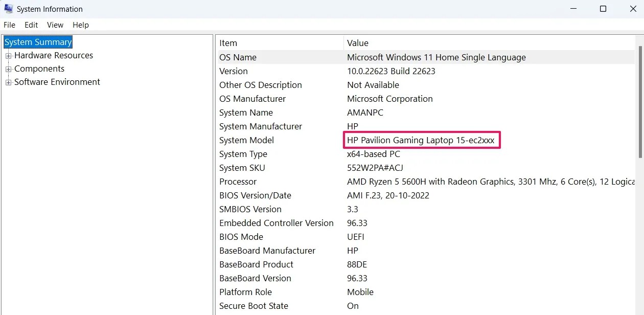Select the Secure Boot State row
This screenshot has width=644, height=315.
(425, 306)
